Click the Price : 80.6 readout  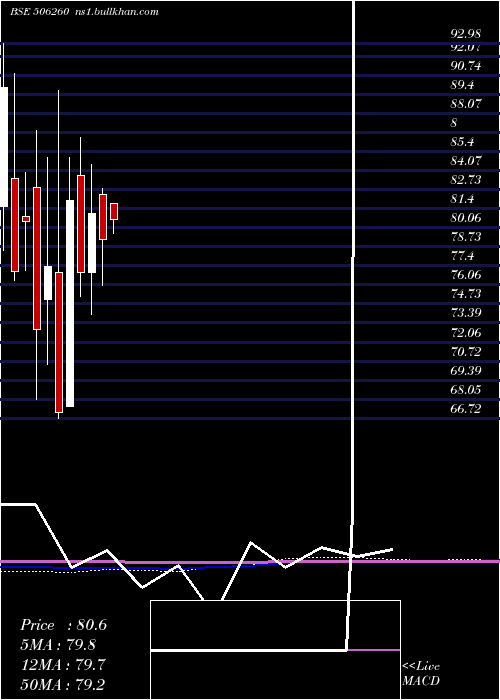[x=63, y=625]
